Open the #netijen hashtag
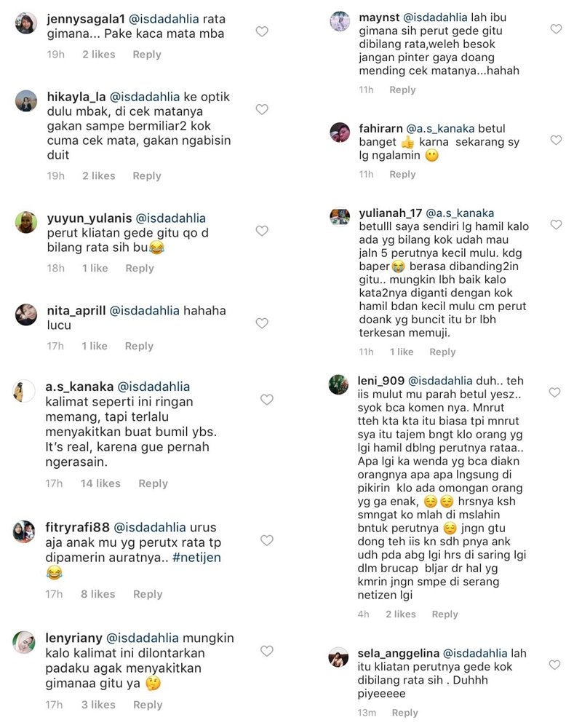The image size is (582, 728). pyautogui.click(x=196, y=558)
